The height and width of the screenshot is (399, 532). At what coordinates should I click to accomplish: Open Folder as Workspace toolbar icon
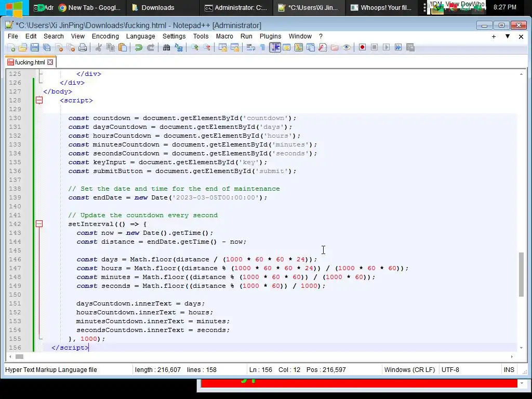click(x=335, y=47)
